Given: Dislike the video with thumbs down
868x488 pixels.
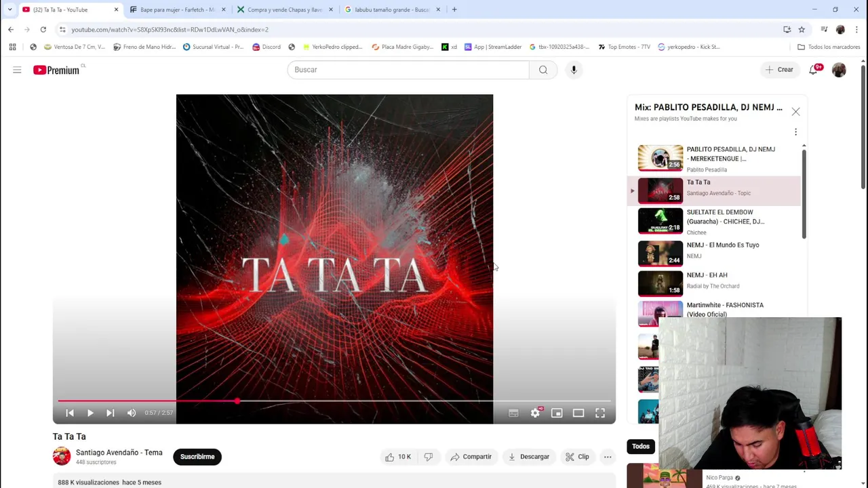Looking at the screenshot, I should [x=429, y=457].
